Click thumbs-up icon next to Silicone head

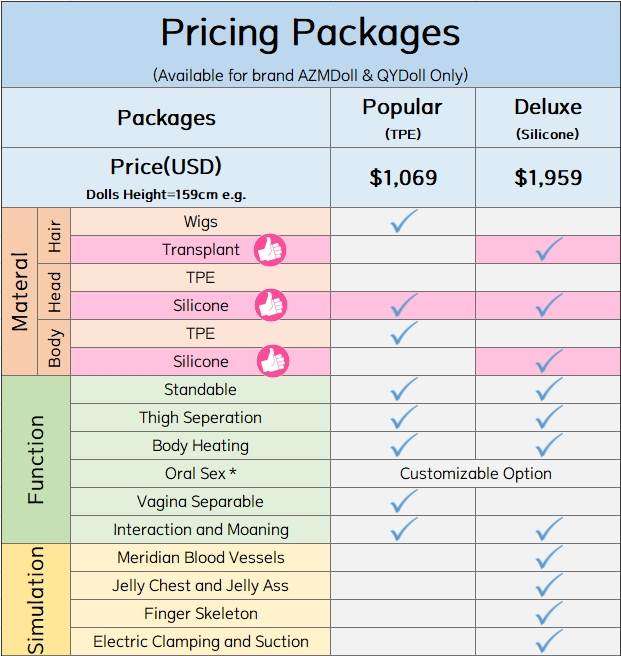pyautogui.click(x=270, y=305)
